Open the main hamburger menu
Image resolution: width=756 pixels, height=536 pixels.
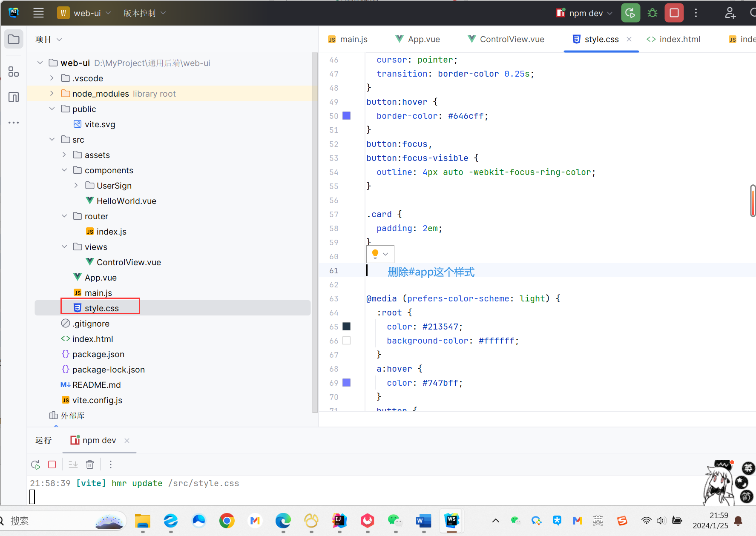pyautogui.click(x=38, y=13)
